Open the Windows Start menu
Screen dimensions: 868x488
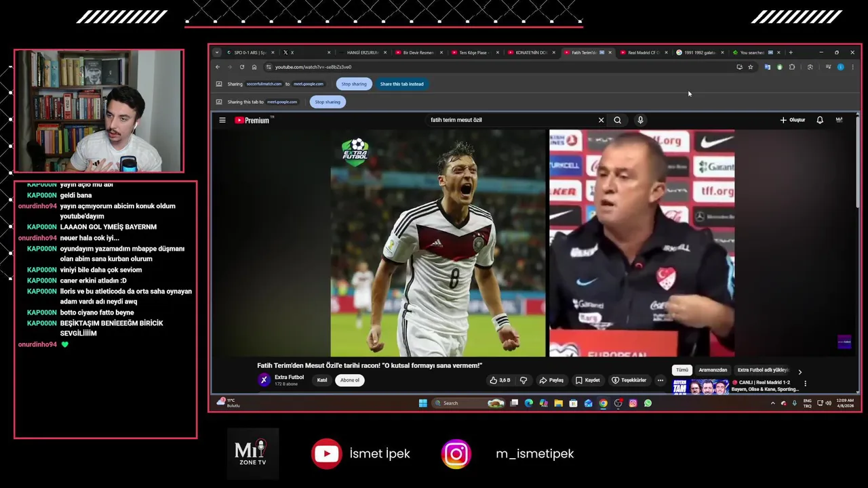(x=423, y=403)
